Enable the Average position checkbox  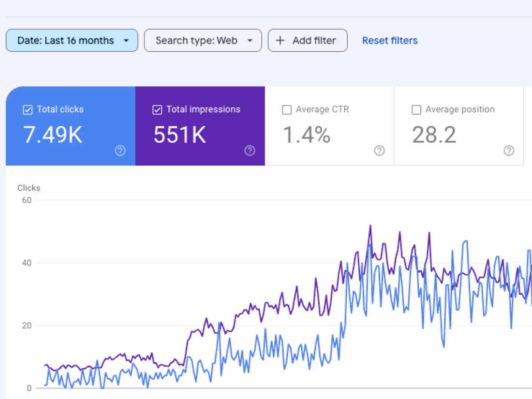(416, 110)
